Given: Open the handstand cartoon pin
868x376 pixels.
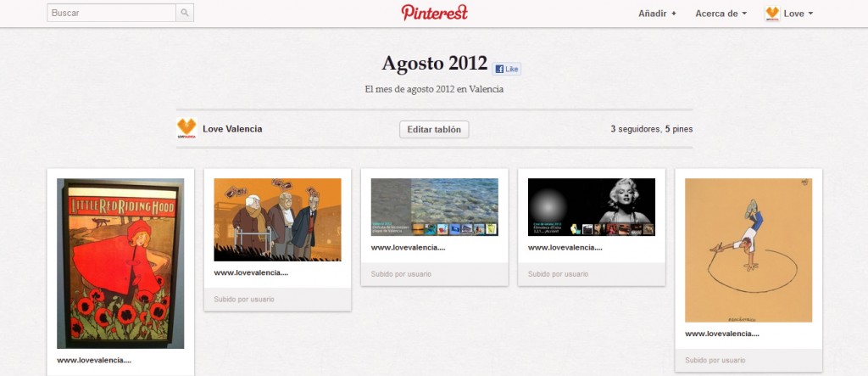Looking at the screenshot, I should coord(748,250).
